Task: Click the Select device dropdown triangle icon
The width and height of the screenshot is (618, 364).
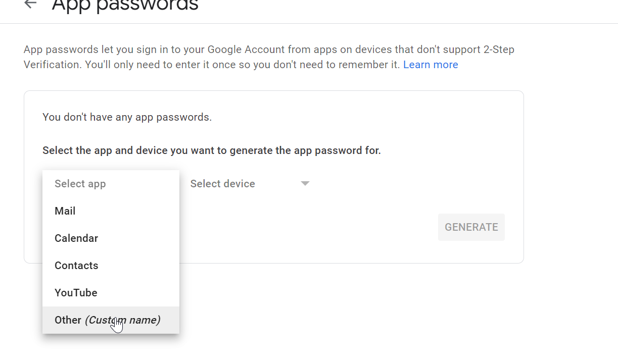Action: [305, 184]
